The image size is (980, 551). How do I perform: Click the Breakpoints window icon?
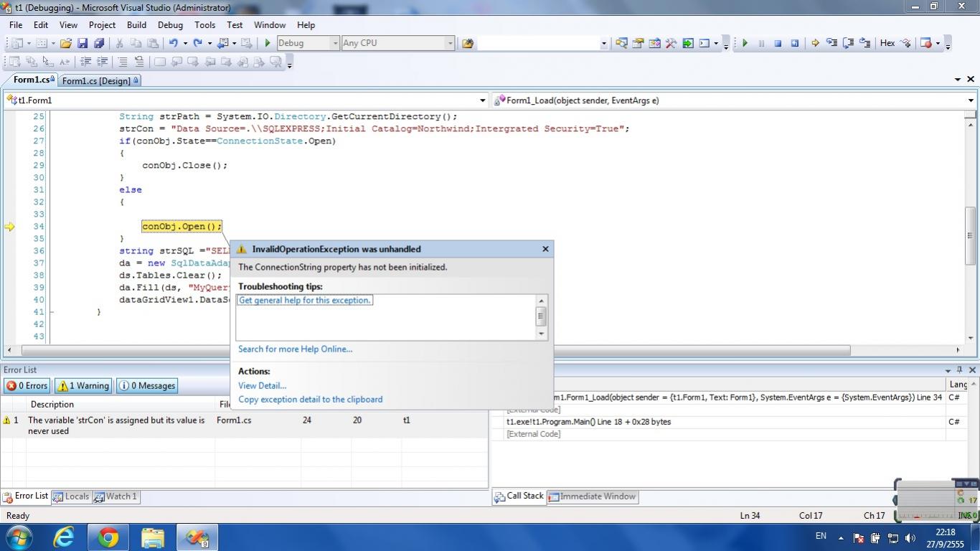click(x=925, y=43)
